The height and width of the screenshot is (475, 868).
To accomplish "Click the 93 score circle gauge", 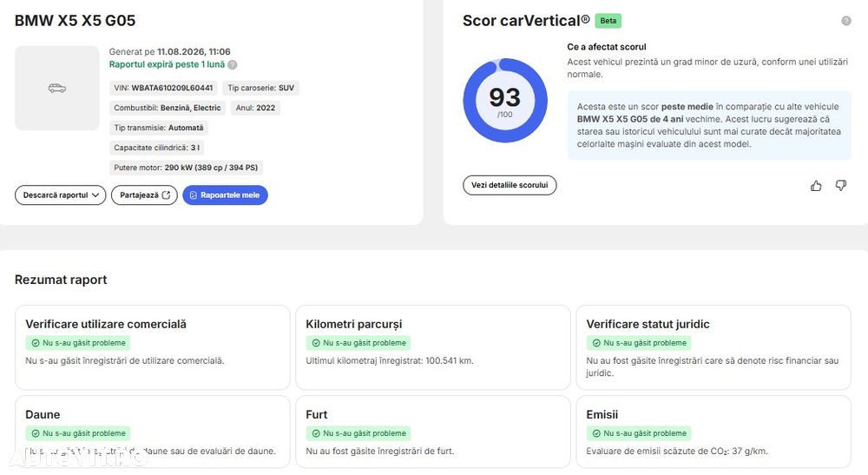I will (x=505, y=100).
